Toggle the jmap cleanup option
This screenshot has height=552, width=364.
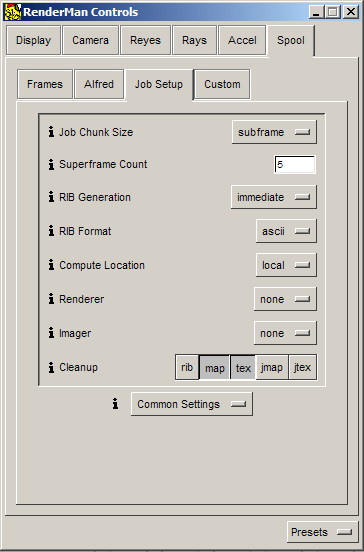pos(272,367)
